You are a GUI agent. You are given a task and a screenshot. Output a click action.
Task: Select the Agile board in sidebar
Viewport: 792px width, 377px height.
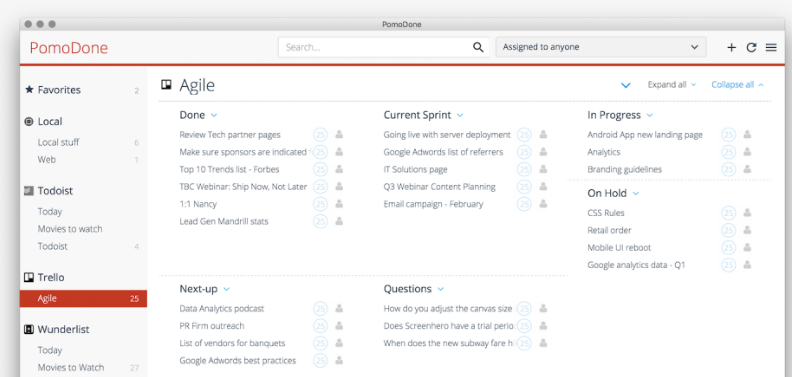[x=83, y=299]
